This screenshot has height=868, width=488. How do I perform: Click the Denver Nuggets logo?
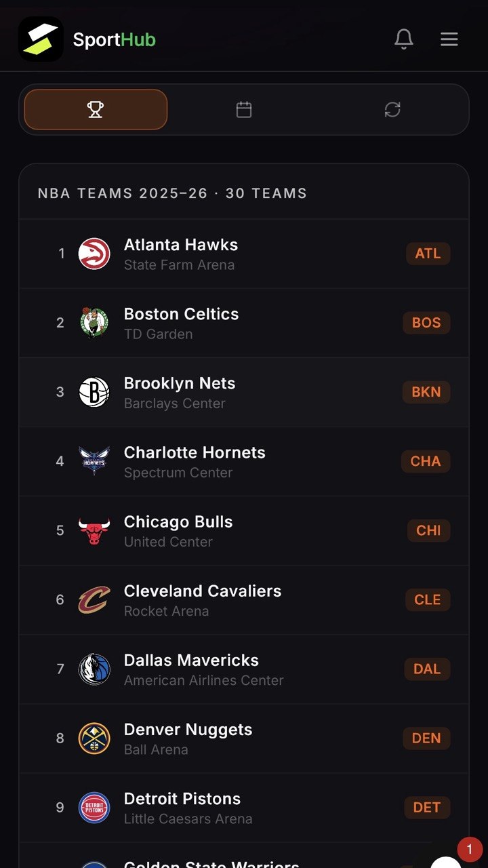[x=94, y=738]
